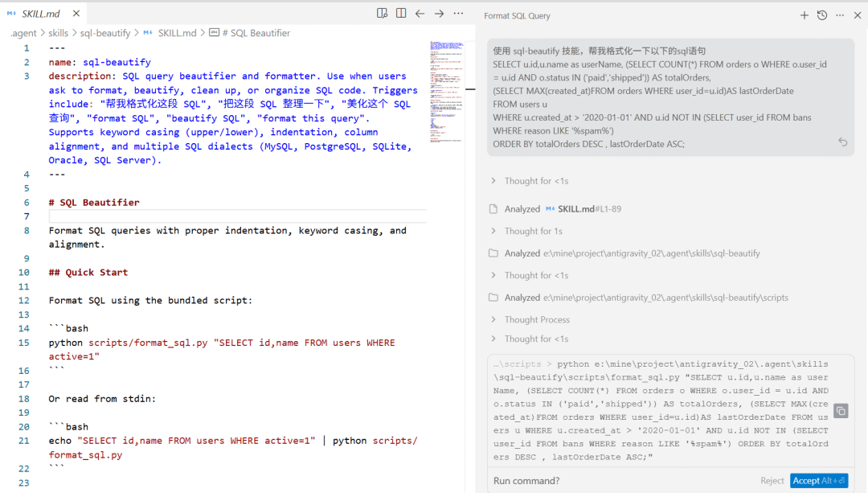Place cursor on "# SQL Beautifier" heading line
Viewport: 868px width, 493px height.
pyautogui.click(x=94, y=203)
